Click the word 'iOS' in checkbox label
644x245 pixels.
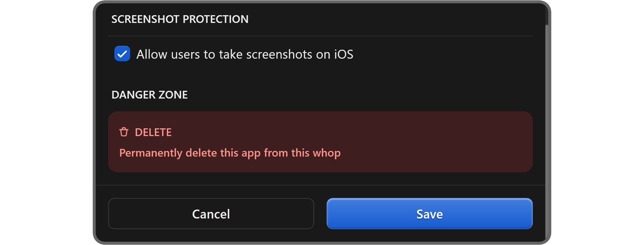344,54
